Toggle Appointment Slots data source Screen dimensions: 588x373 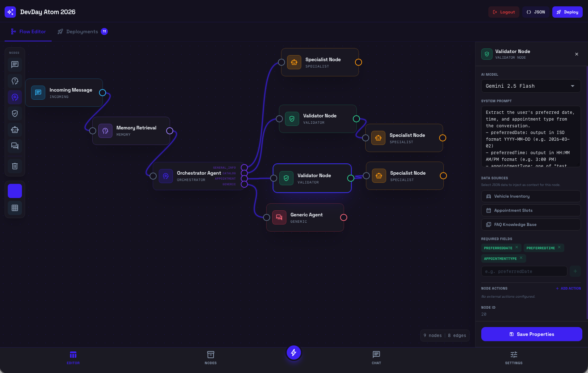(x=531, y=210)
